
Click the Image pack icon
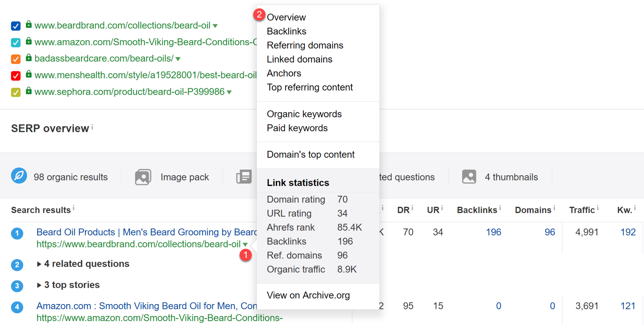pyautogui.click(x=143, y=177)
